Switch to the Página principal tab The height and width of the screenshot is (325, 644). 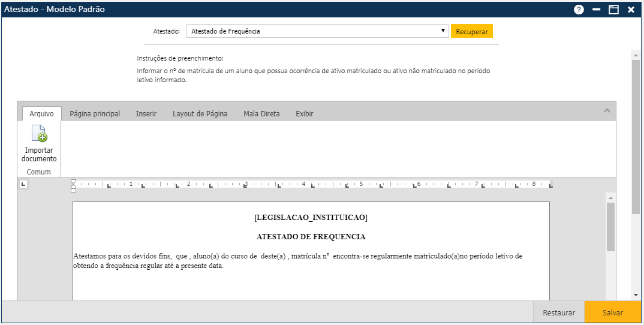[95, 113]
